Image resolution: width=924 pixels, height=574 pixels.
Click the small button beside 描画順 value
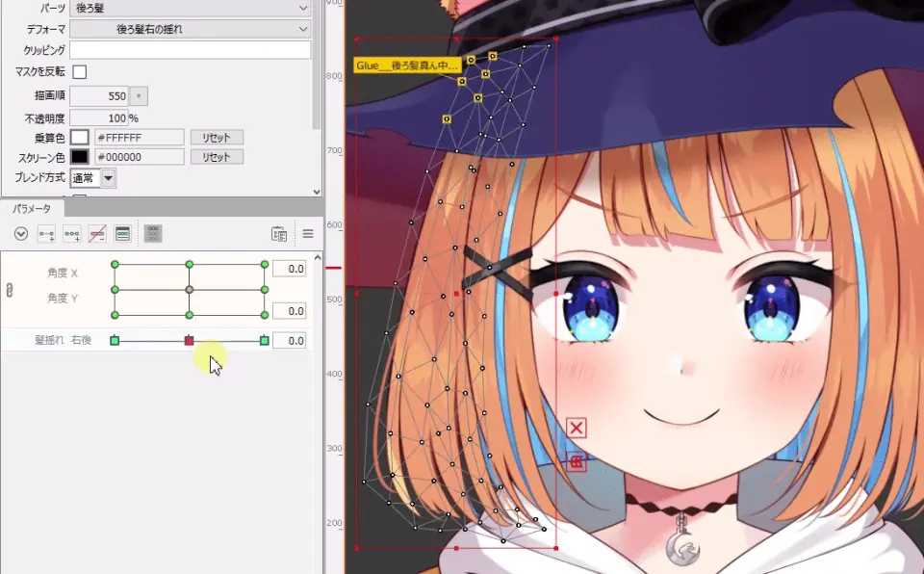139,96
